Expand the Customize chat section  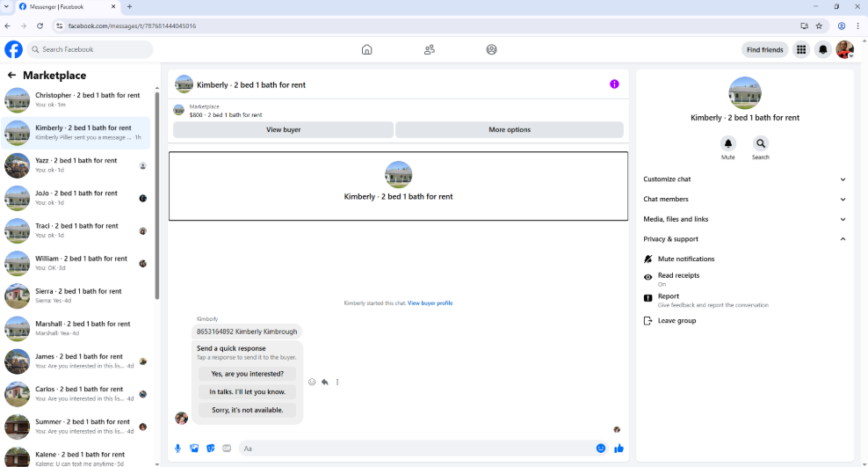tap(744, 179)
